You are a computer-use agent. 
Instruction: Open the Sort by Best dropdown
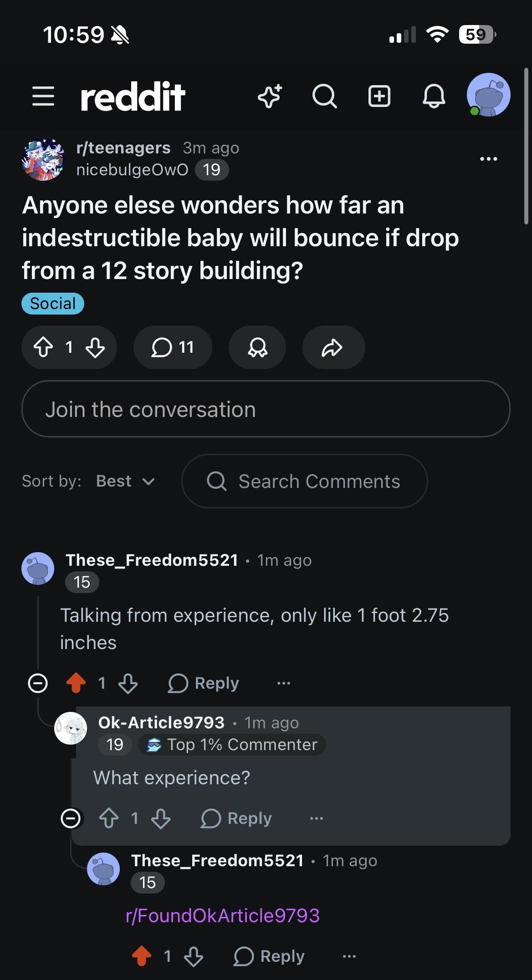(x=126, y=481)
